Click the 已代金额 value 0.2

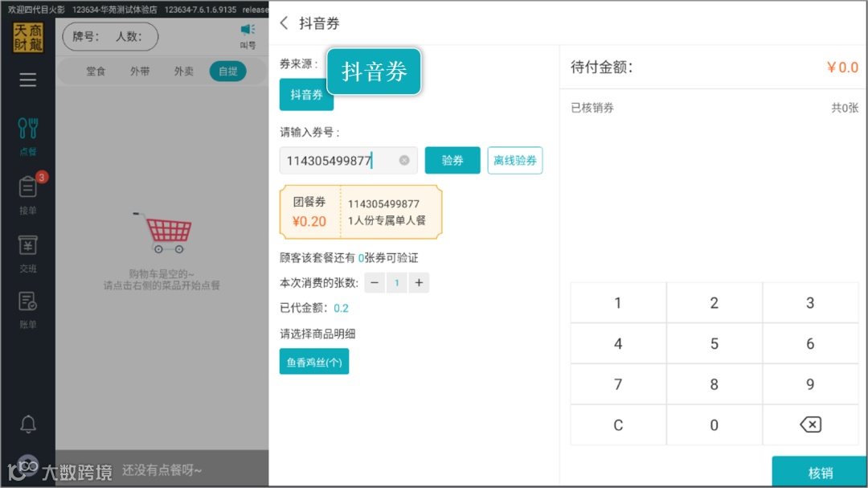coord(341,309)
